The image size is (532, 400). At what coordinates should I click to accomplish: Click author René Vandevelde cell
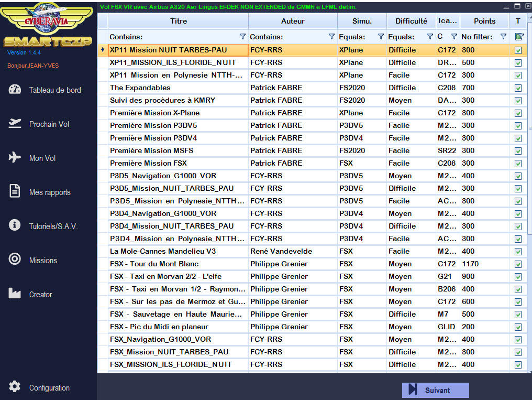[x=293, y=251]
